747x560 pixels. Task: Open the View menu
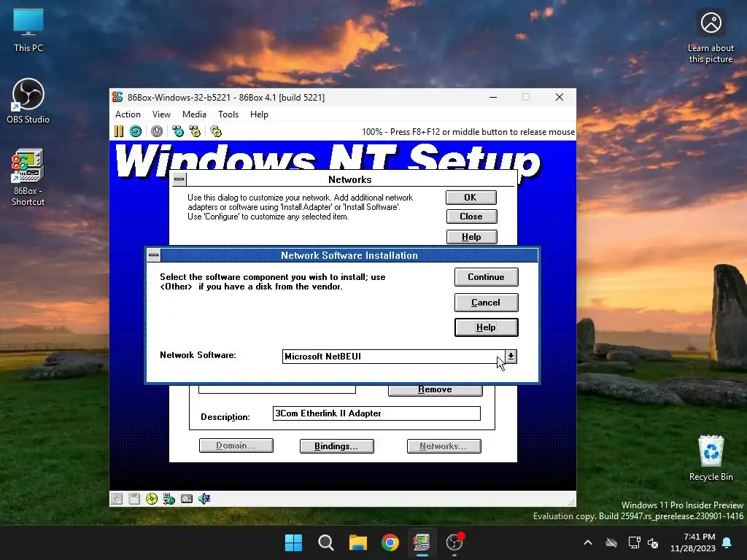[161, 114]
